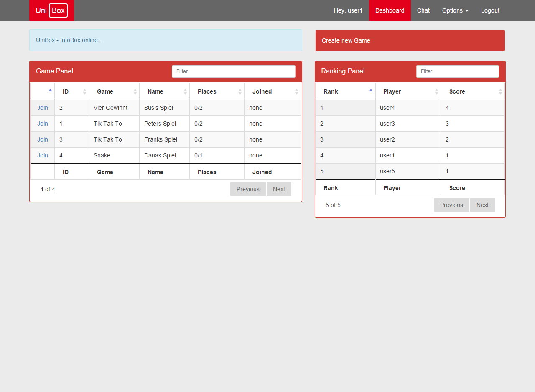The width and height of the screenshot is (535, 392).
Task: Select the user3 player cell
Action: (x=408, y=124)
